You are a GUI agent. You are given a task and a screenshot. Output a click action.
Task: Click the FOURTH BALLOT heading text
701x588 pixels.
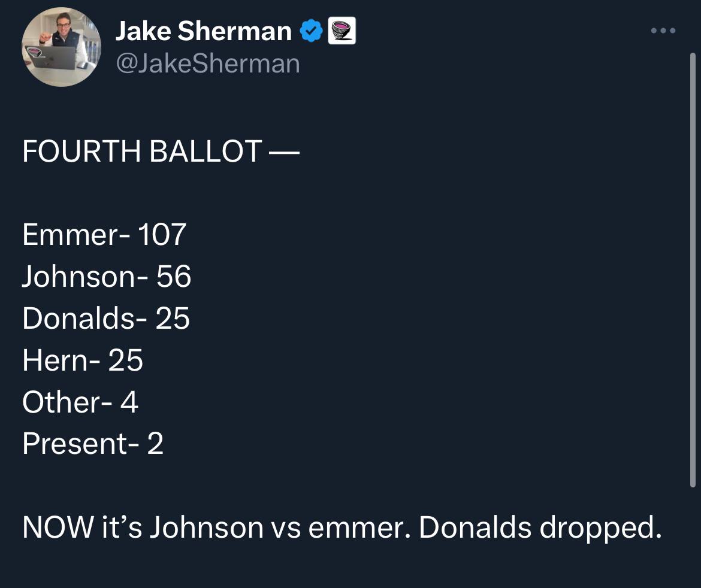[161, 151]
